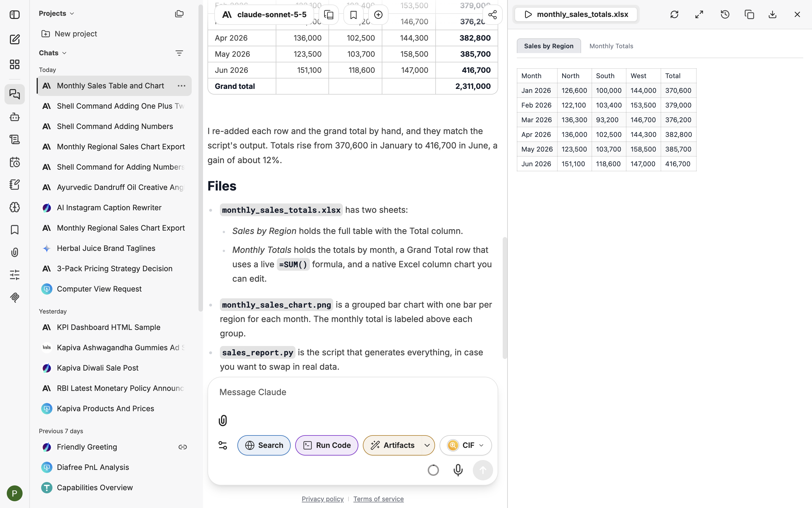Refresh the monthly_sales_totals.xlsx preview
Image resolution: width=812 pixels, height=508 pixels.
click(x=674, y=14)
